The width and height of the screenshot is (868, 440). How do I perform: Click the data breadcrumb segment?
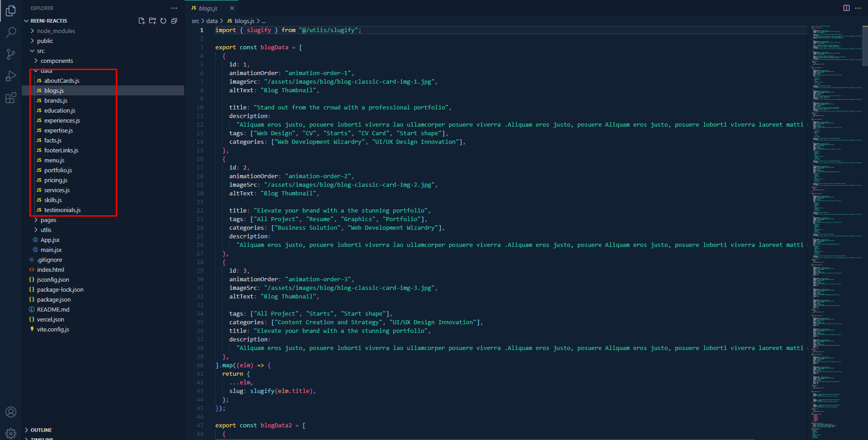point(212,21)
